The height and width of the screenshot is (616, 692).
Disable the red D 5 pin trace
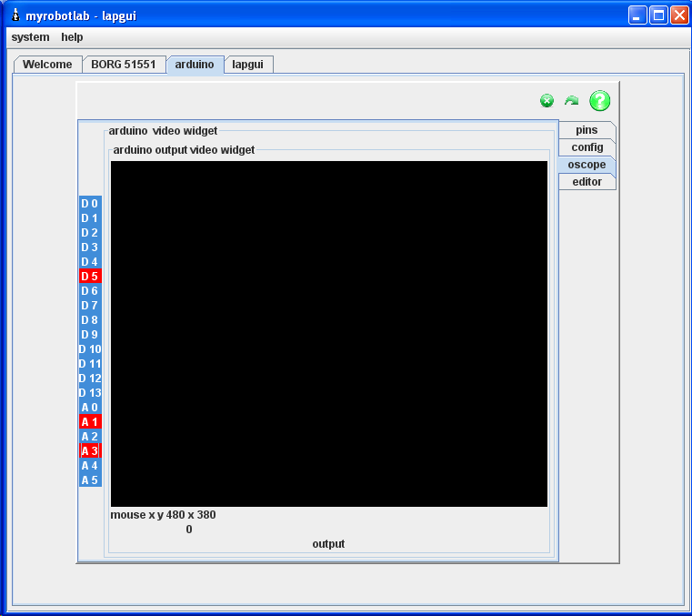tap(90, 276)
